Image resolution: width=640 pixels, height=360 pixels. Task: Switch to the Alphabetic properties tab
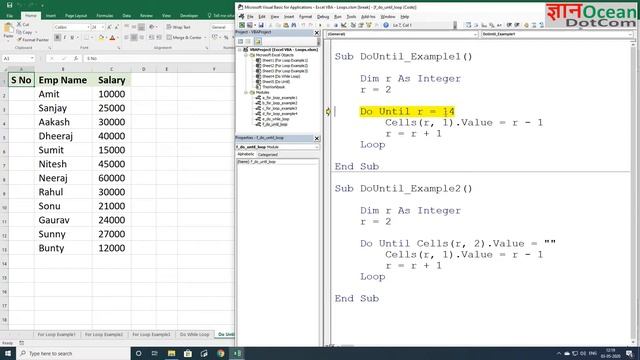click(246, 154)
